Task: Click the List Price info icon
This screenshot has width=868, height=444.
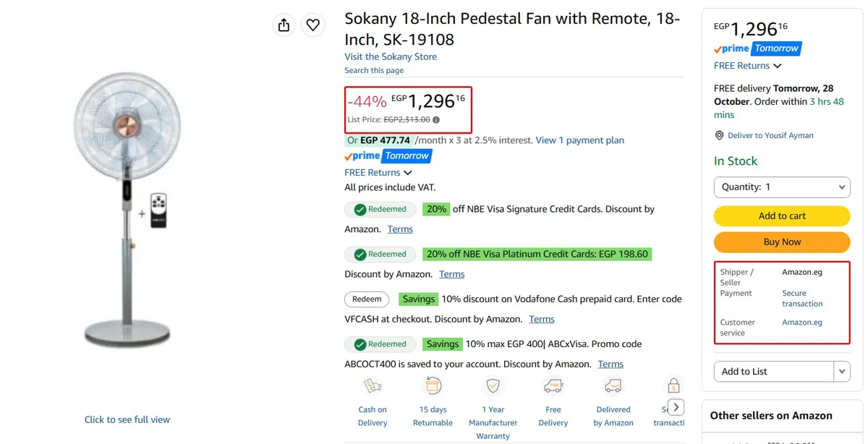Action: (x=436, y=120)
